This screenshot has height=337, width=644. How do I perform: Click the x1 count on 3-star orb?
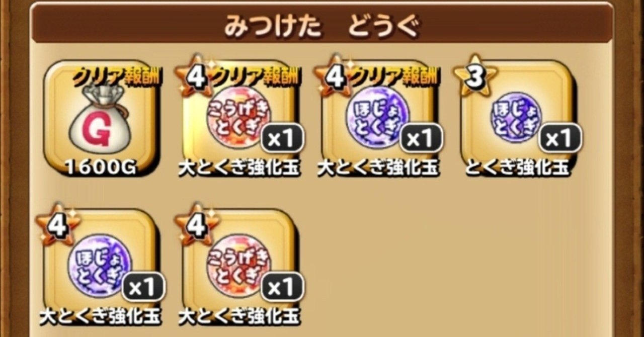click(560, 138)
